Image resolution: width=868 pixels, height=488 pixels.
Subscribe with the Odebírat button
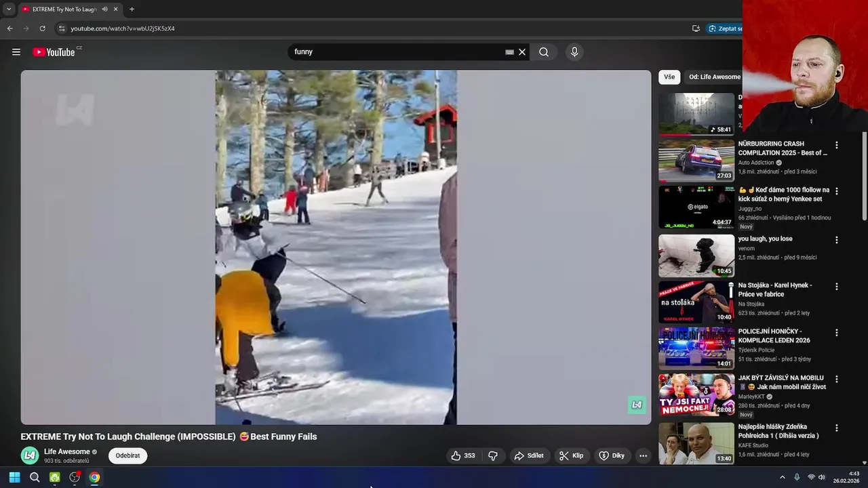pos(127,455)
